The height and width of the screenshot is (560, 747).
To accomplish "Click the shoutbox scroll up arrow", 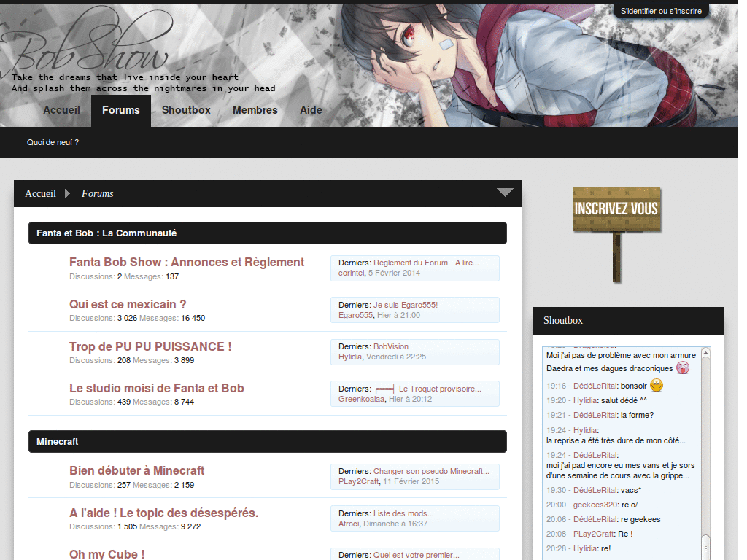I will coord(705,352).
